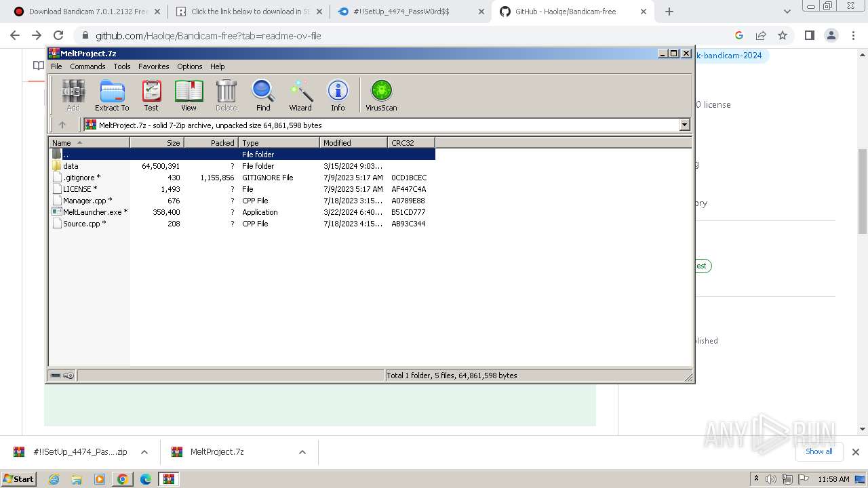Sort file list by Type column
This screenshot has width=868, height=488.
[x=279, y=142]
